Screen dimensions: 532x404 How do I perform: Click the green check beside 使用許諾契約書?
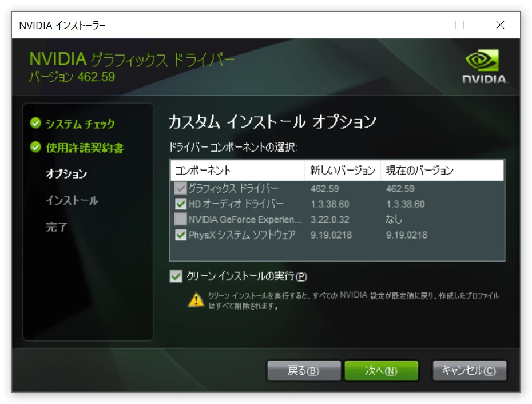click(35, 147)
